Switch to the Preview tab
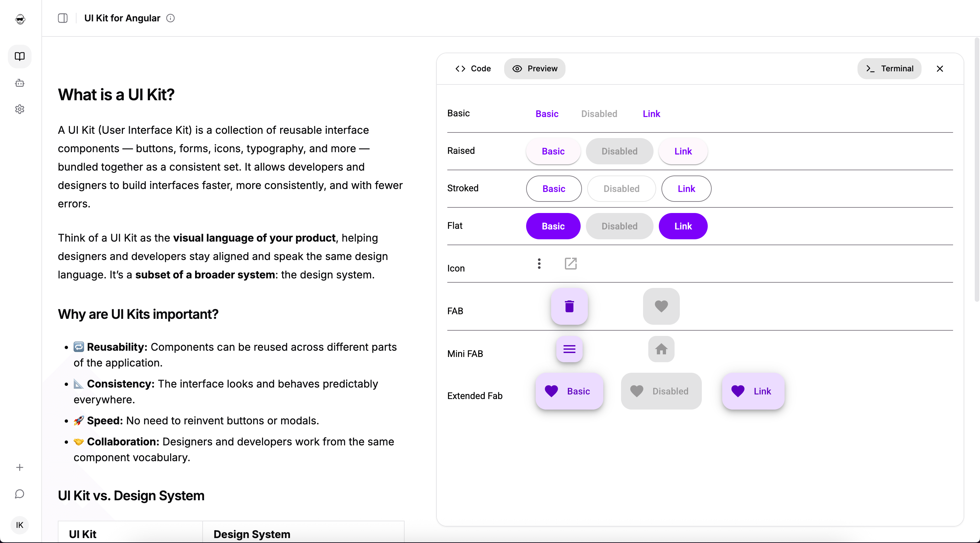 point(535,69)
